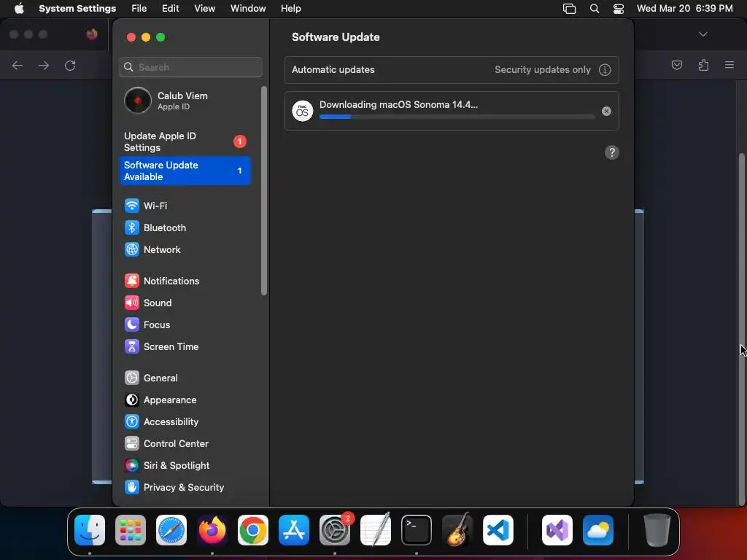Click the Automatic updates row

[452, 69]
